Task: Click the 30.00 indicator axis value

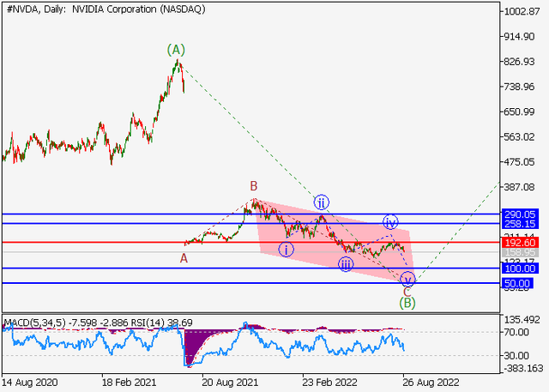Action: (x=516, y=356)
